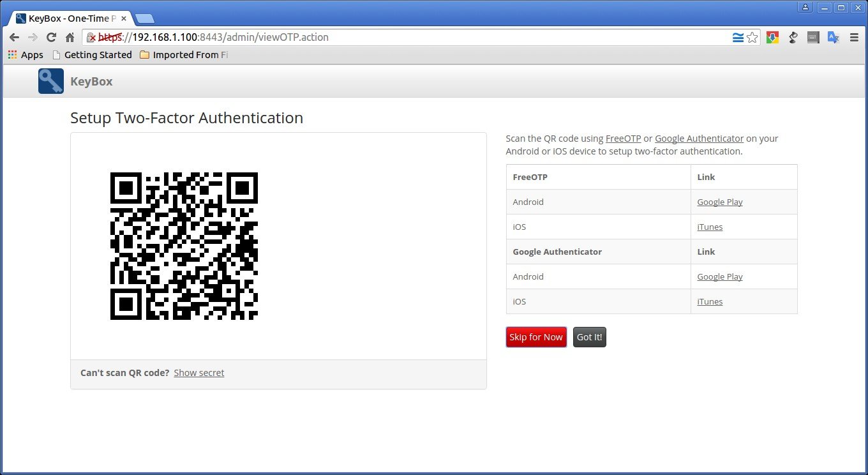Open a new tab button
The image size is (868, 475).
click(144, 19)
